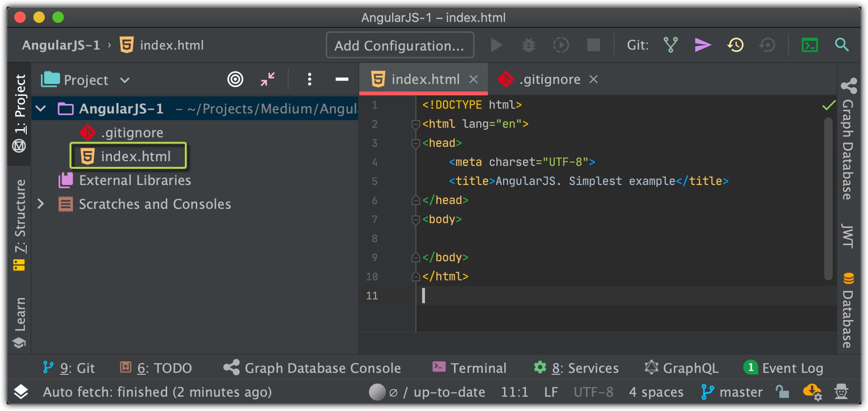This screenshot has width=868, height=411.
Task: Expand Scratches and Consoles node
Action: [41, 204]
